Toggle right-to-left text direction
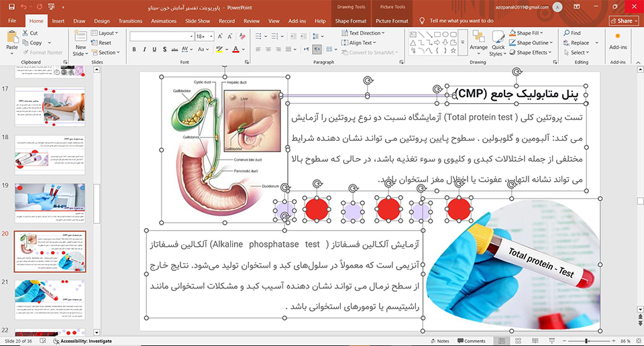644x346 pixels. point(317,49)
